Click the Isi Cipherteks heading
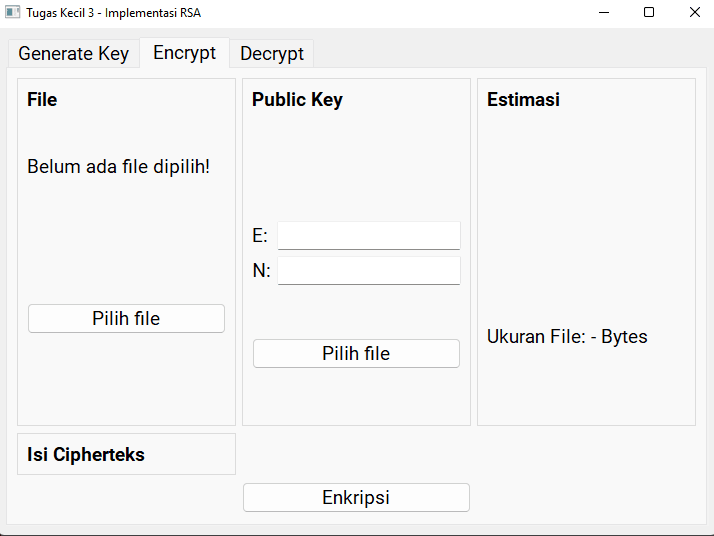The width and height of the screenshot is (714, 536). pyautogui.click(x=86, y=455)
